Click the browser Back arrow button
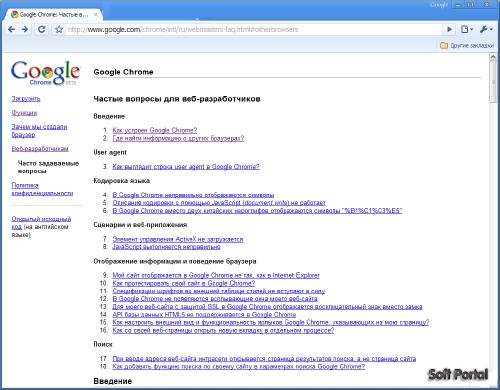500x390 pixels. (x=11, y=29)
